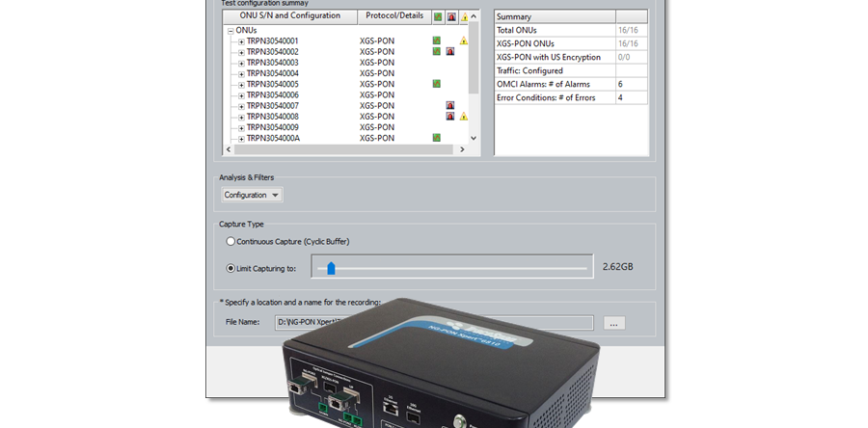Viewport: 868px width, 428px height.
Task: Click the traffic graph icon for TRPN30540005
Action: pyautogui.click(x=436, y=84)
